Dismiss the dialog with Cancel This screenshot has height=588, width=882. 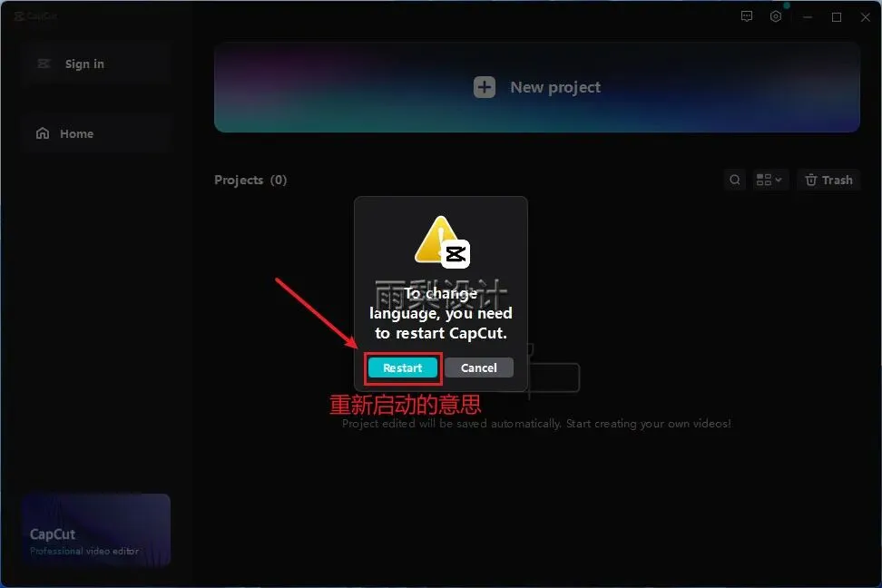click(479, 368)
